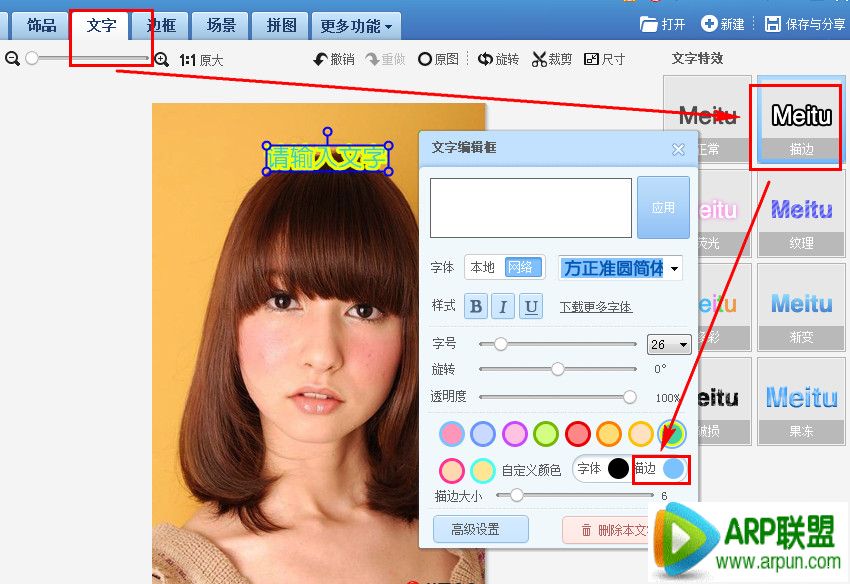This screenshot has width=850, height=584.
Task: Expand the 更多功能 menu
Action: click(356, 25)
